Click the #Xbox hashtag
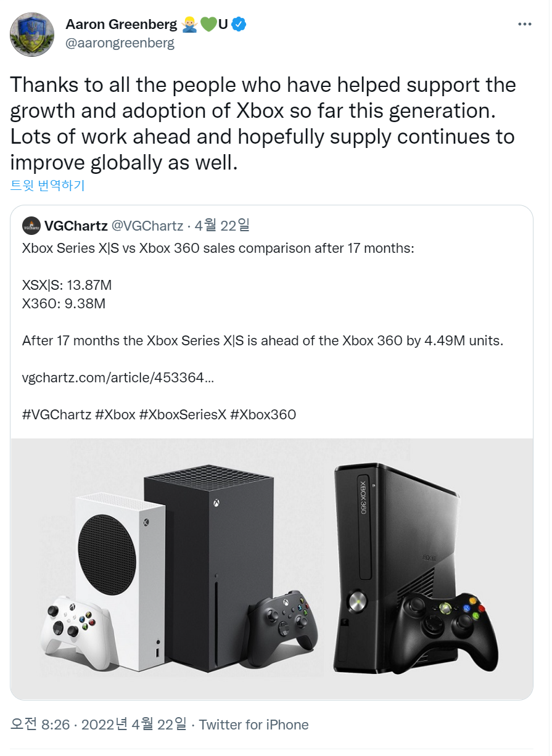Viewport: 552px width, 756px height. tap(115, 414)
